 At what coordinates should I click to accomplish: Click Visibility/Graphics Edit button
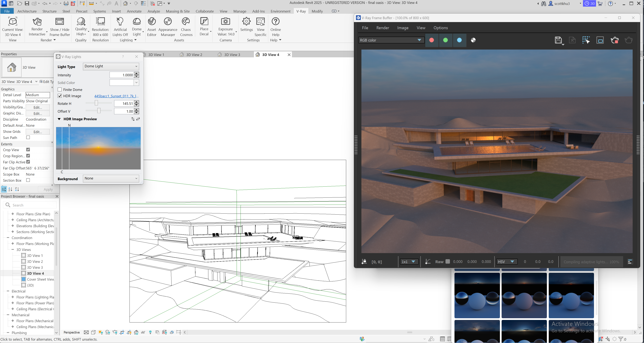click(38, 107)
